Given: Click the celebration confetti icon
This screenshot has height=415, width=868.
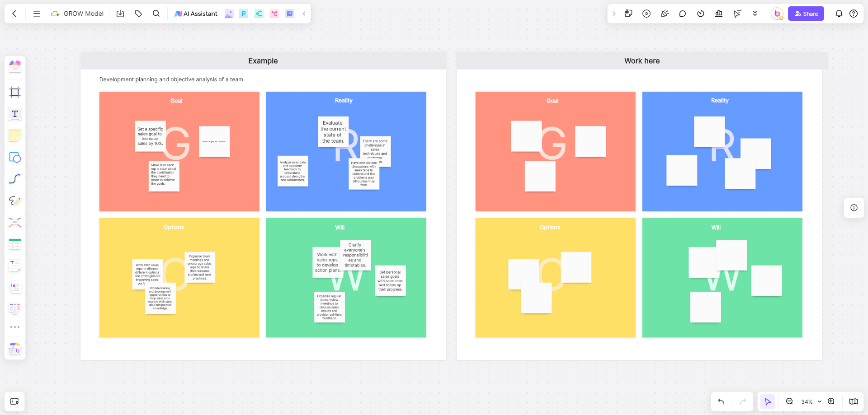Looking at the screenshot, I should tap(665, 14).
